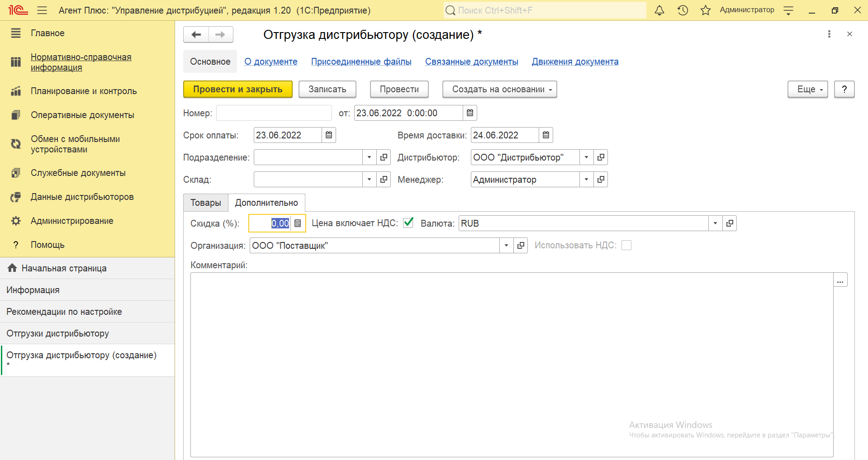868x460 pixels.
Task: Open Дистрибьютор card with open button
Action: [601, 157]
